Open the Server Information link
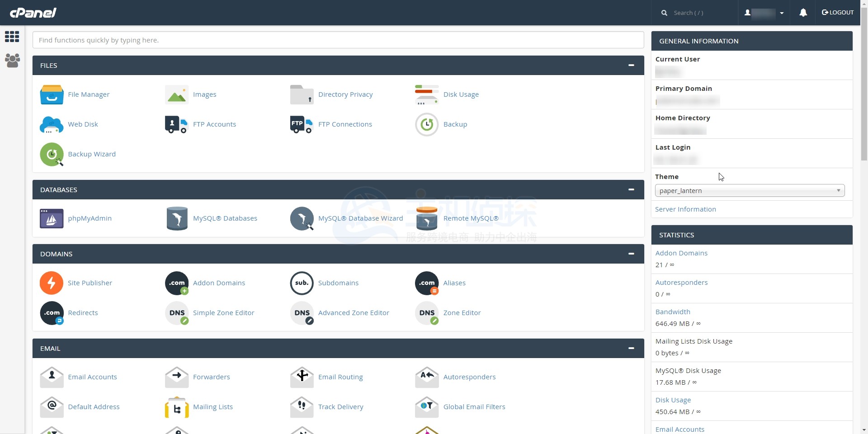The image size is (868, 434). 685,209
